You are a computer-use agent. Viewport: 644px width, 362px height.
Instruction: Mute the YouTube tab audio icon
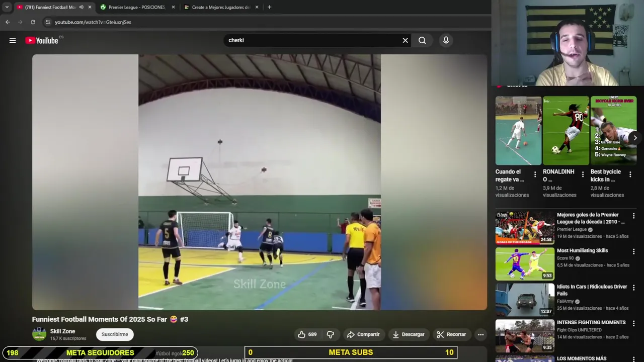tap(82, 7)
